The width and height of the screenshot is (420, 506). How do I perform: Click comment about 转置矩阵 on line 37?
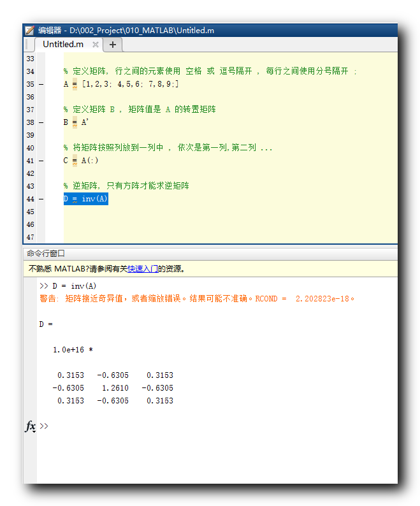tap(140, 110)
